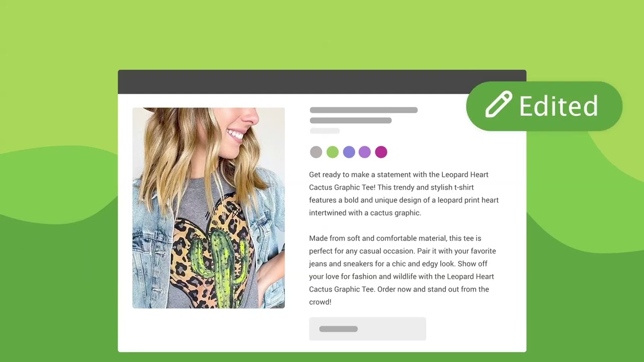The width and height of the screenshot is (644, 362).
Task: Select the gray color swatch
Action: [316, 152]
